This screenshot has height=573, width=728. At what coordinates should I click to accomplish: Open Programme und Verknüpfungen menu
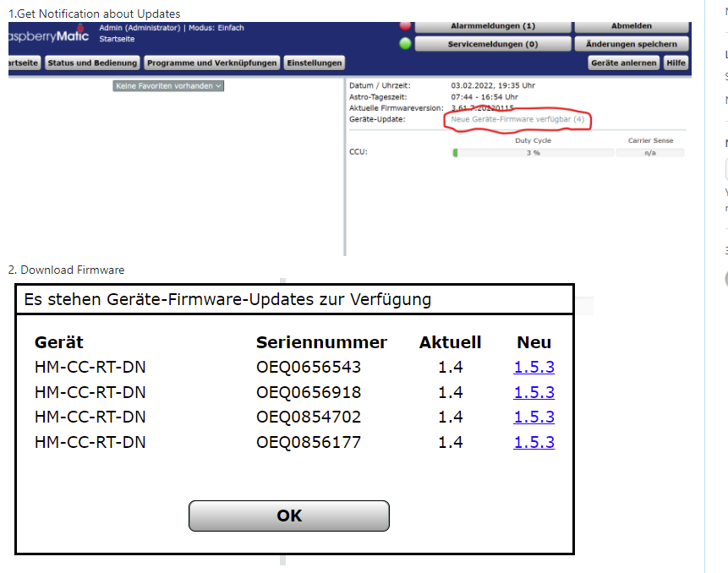pyautogui.click(x=211, y=63)
